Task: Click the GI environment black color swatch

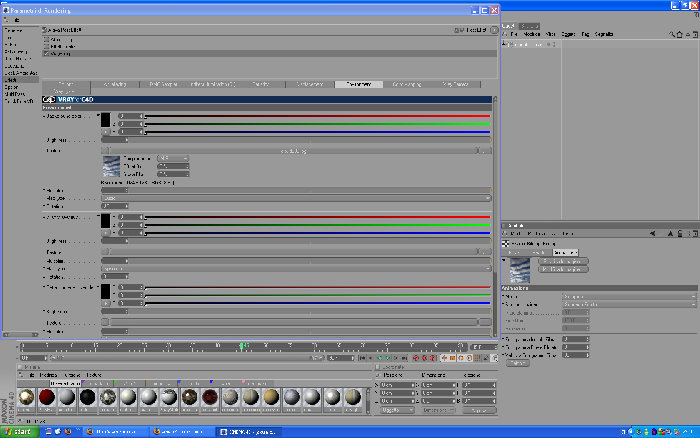Action: 105,221
